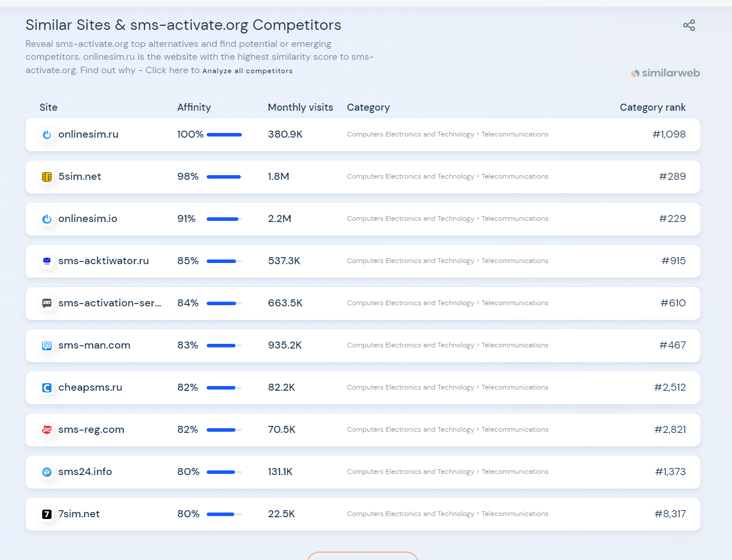Click the 82.2K monthly visits value
Image resolution: width=732 pixels, height=560 pixels.
281,387
